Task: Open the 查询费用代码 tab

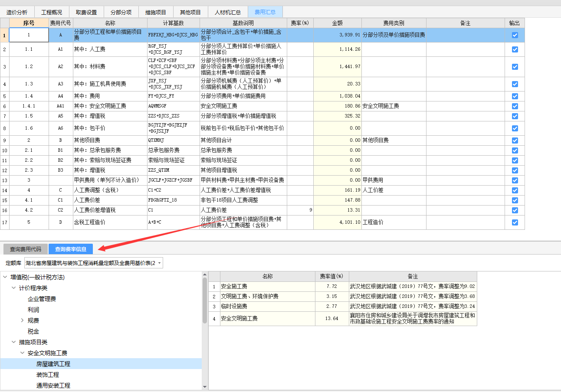Action: [x=26, y=249]
